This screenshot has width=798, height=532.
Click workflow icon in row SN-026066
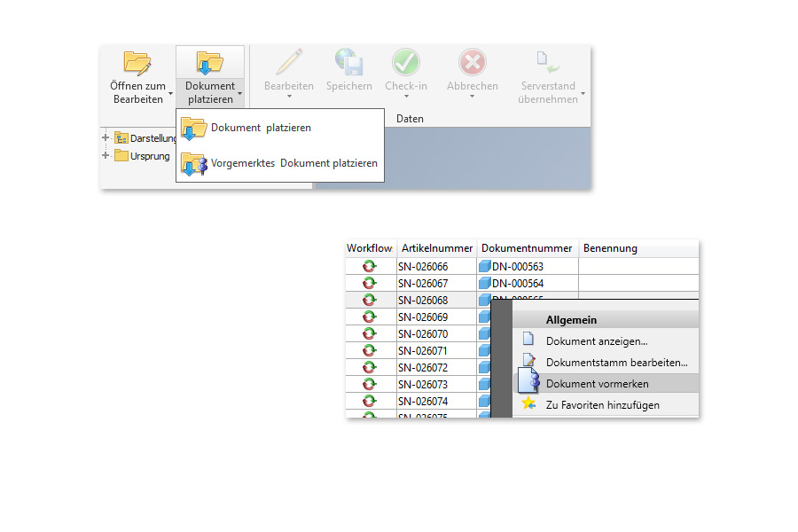(x=369, y=266)
